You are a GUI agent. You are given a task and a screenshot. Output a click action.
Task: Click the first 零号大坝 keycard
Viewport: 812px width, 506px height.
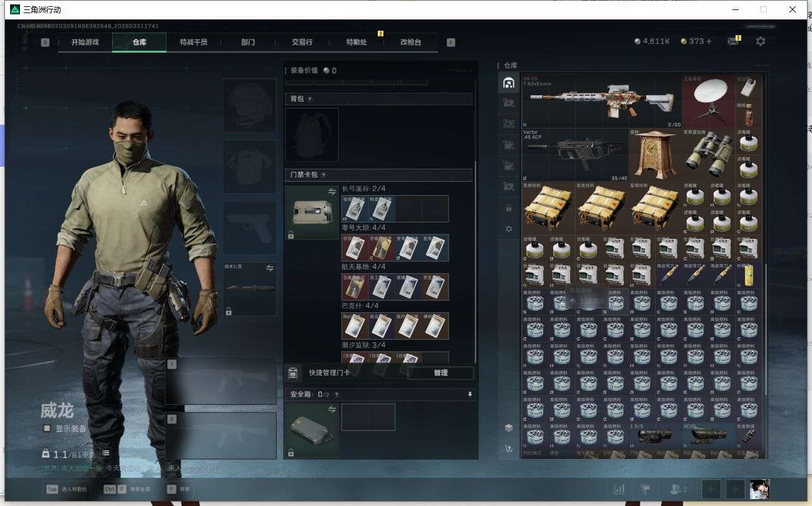click(x=355, y=248)
